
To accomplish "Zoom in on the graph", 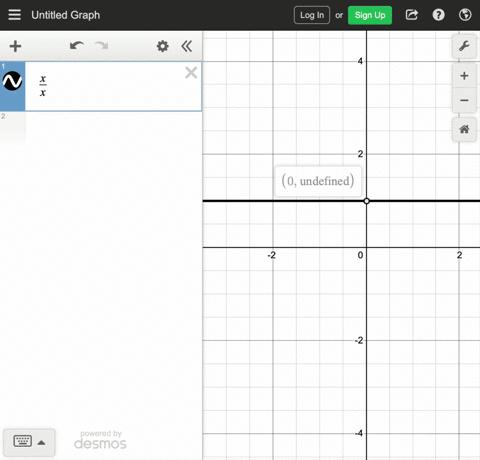I will [464, 76].
